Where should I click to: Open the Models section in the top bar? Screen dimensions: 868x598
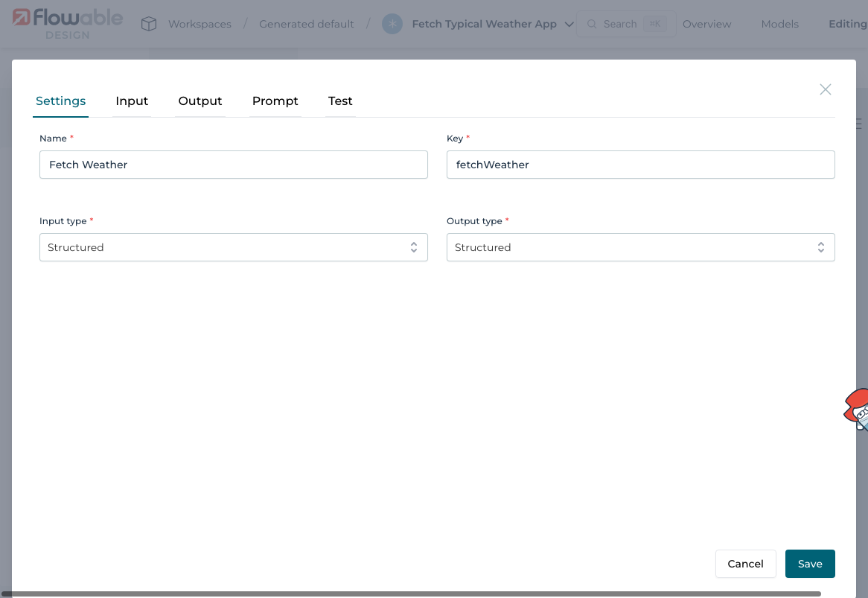tap(779, 23)
